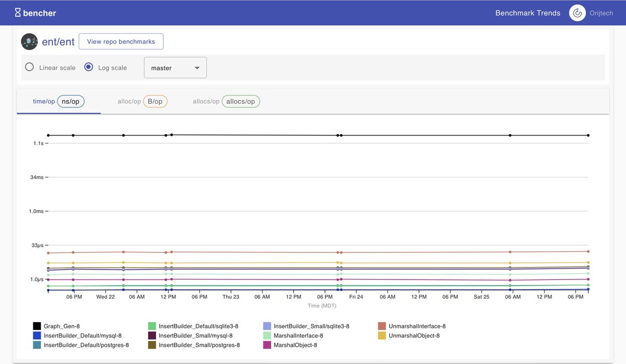Image resolution: width=626 pixels, height=364 pixels.
Task: Click the InsertBuilder_Default/sqlite3-8 legend label
Action: point(198,326)
